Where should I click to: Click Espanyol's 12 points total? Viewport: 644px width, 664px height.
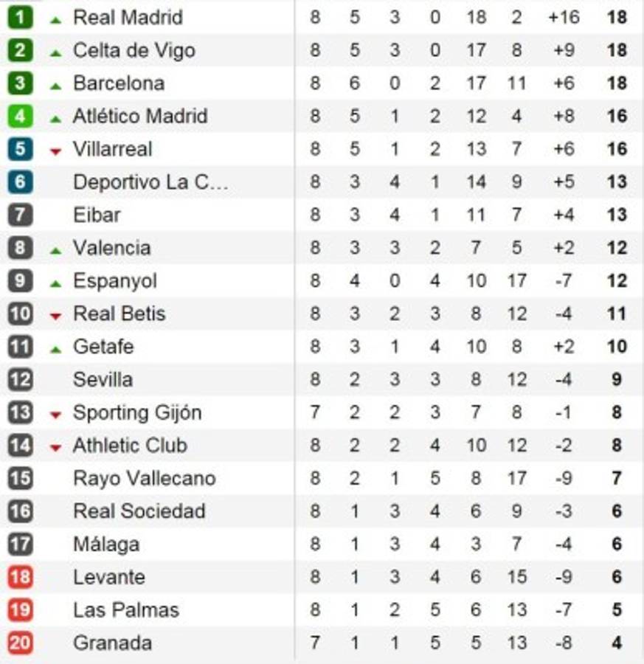click(617, 281)
